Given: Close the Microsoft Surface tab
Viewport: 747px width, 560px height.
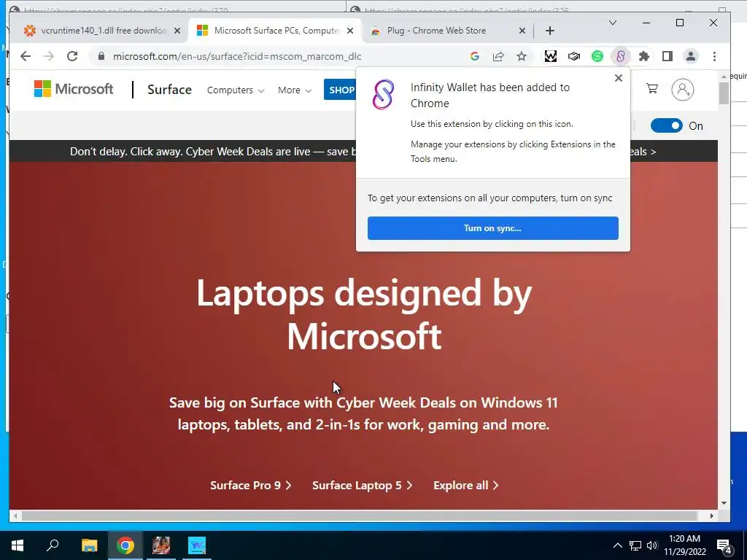Looking at the screenshot, I should (x=350, y=31).
